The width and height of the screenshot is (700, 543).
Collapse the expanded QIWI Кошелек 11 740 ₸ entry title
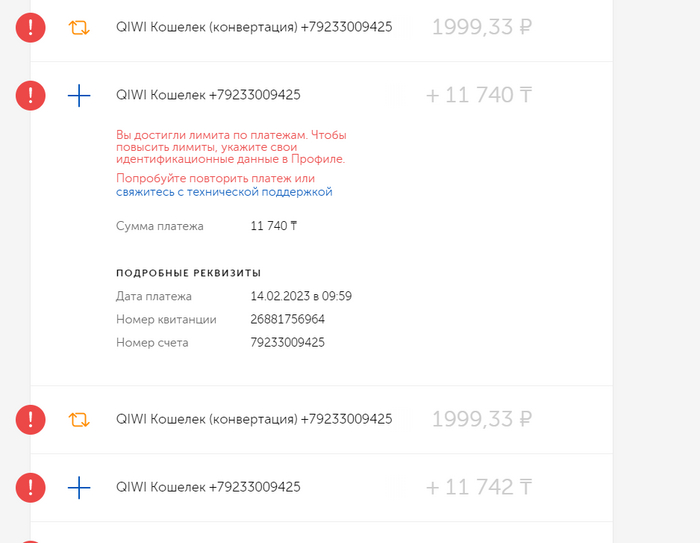point(208,95)
